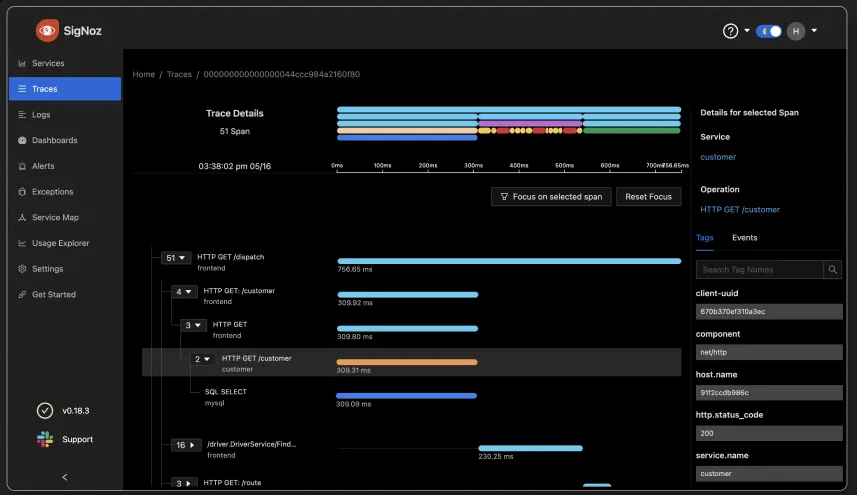Screen dimensions: 857x495
Task: Click the Exceptions bug icon
Action: [x=22, y=192]
